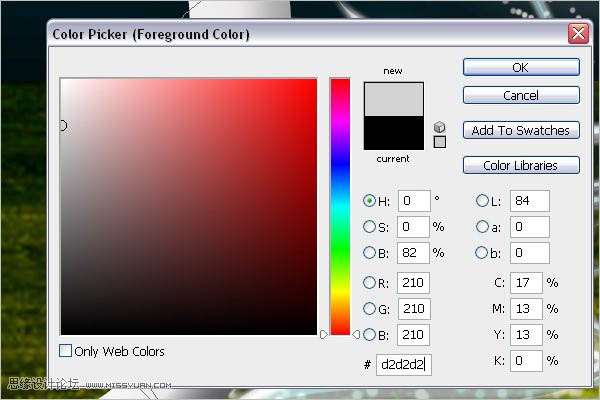Confirm the color with OK button

point(521,67)
